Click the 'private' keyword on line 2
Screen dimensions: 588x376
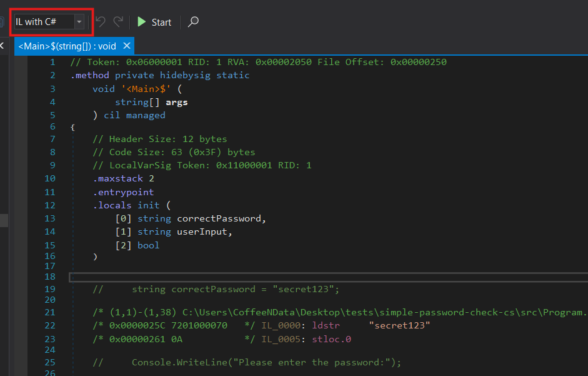click(x=134, y=75)
